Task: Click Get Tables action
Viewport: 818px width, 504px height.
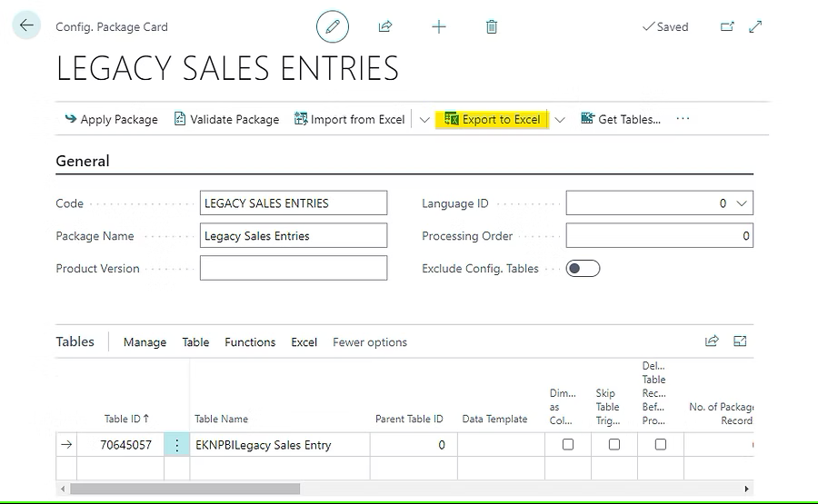Action: (621, 119)
